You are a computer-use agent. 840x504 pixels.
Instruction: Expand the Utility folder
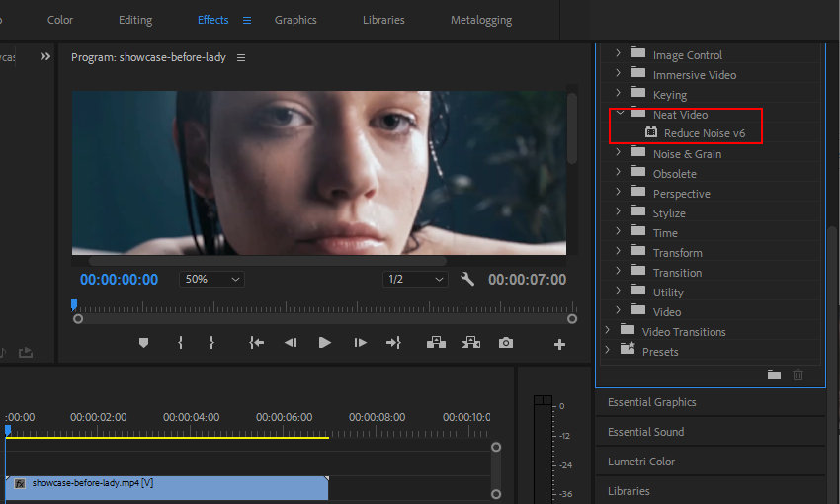(x=619, y=291)
